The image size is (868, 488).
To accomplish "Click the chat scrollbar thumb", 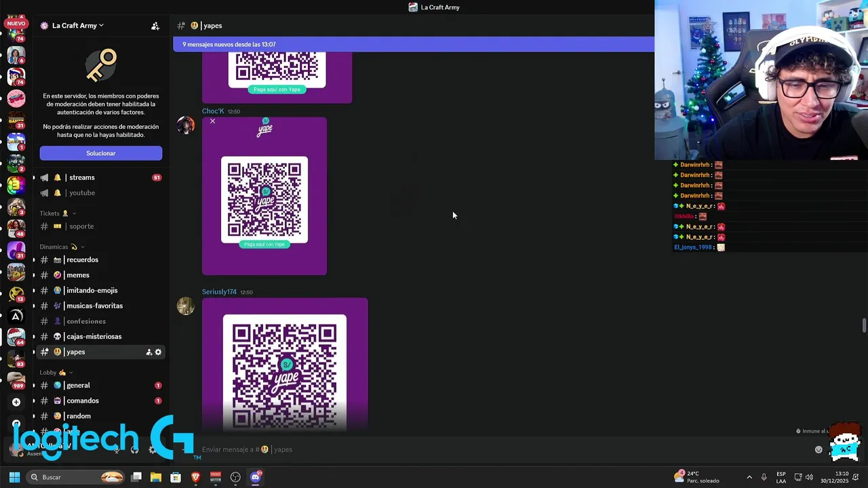I will (x=864, y=325).
